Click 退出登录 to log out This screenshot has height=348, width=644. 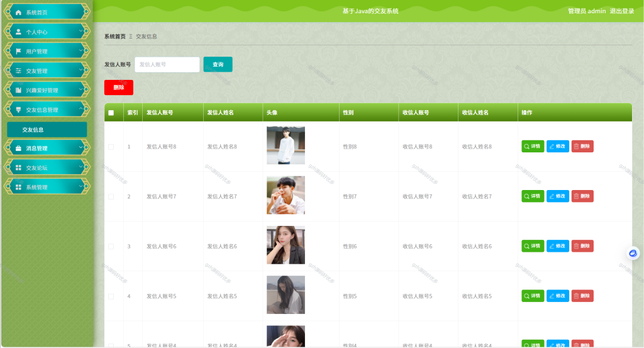coord(622,11)
